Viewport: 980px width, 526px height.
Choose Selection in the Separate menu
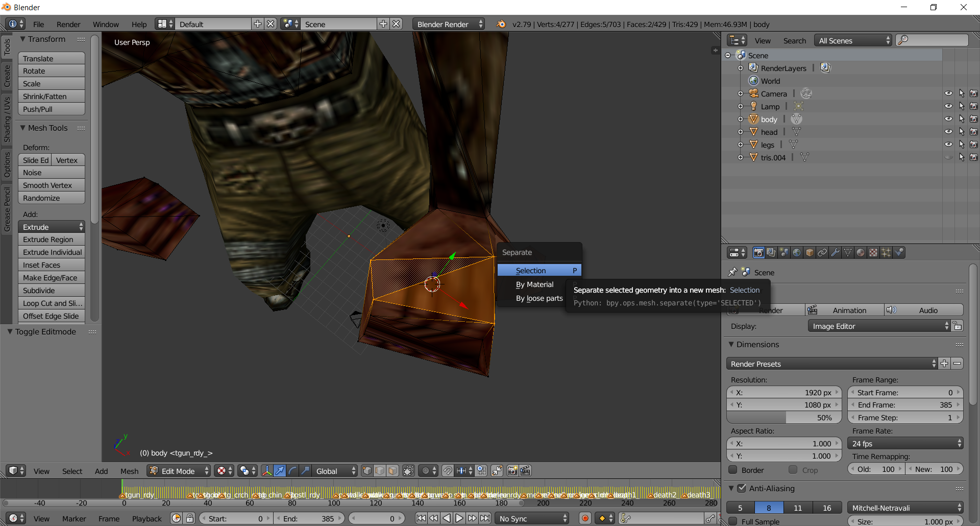540,270
